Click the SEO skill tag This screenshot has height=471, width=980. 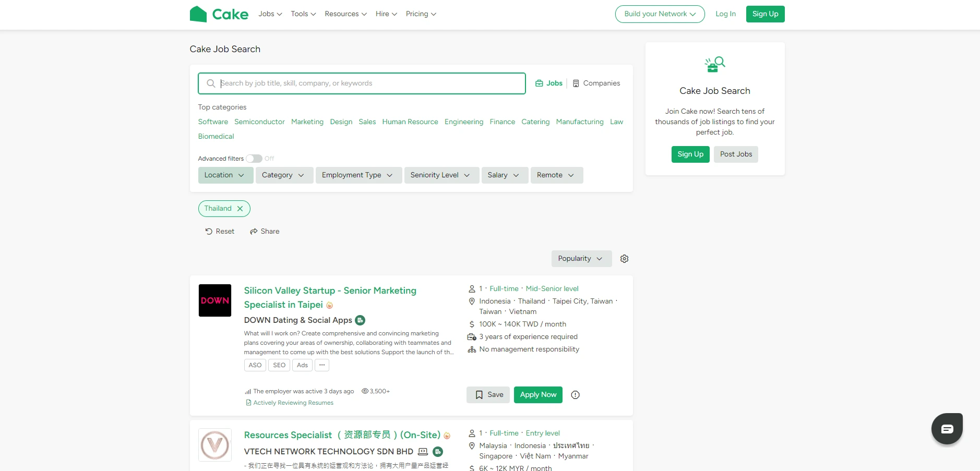(x=279, y=365)
